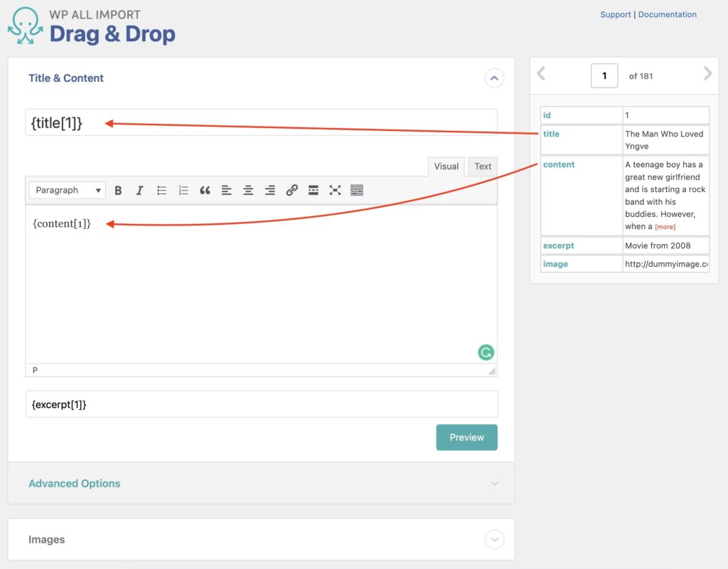The image size is (728, 569).
Task: Switch to the Text editing tab
Action: click(x=483, y=166)
